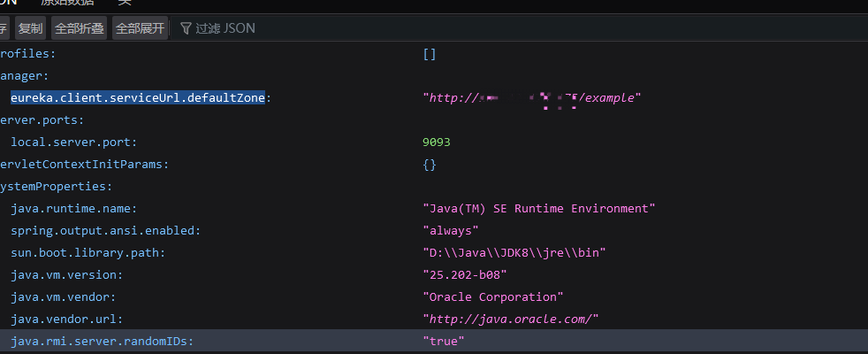The height and width of the screenshot is (354, 868).
Task: Open the http://java.oracle.com/ link
Action: click(x=512, y=319)
